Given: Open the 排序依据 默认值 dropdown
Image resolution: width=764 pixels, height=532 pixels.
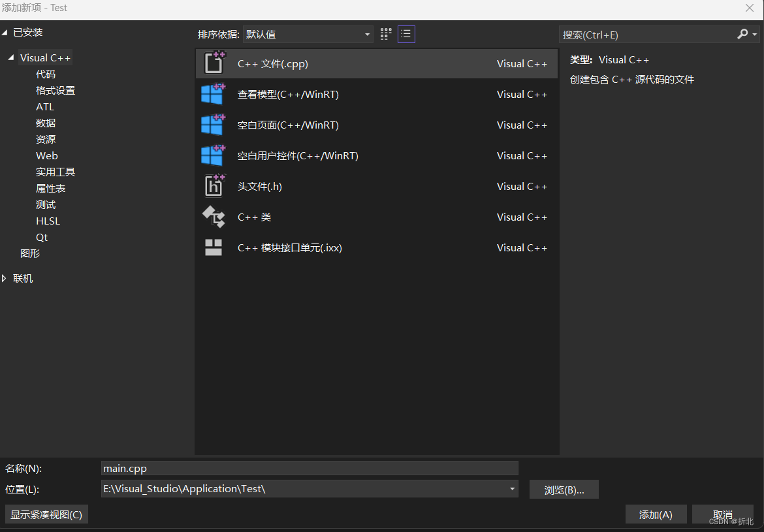Looking at the screenshot, I should click(308, 34).
